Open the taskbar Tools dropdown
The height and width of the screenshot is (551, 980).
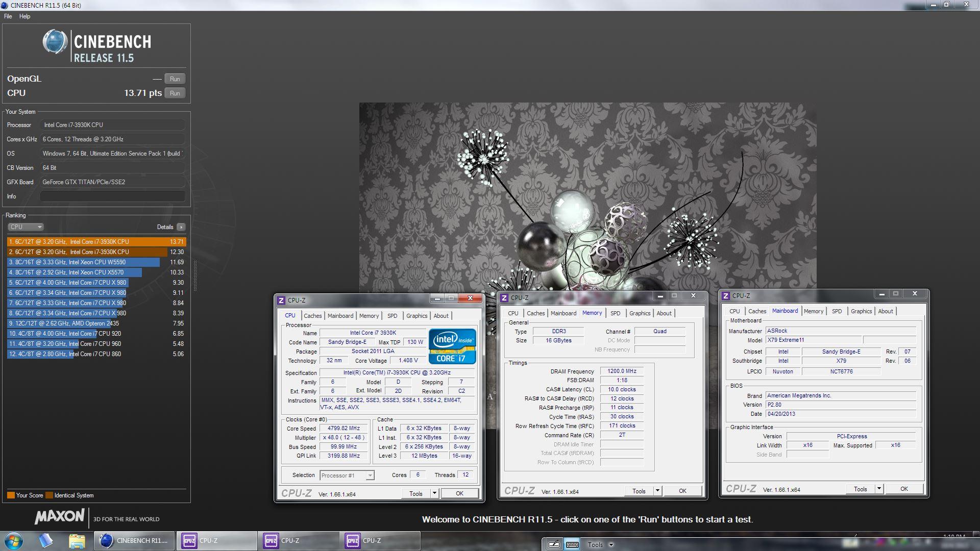[600, 544]
